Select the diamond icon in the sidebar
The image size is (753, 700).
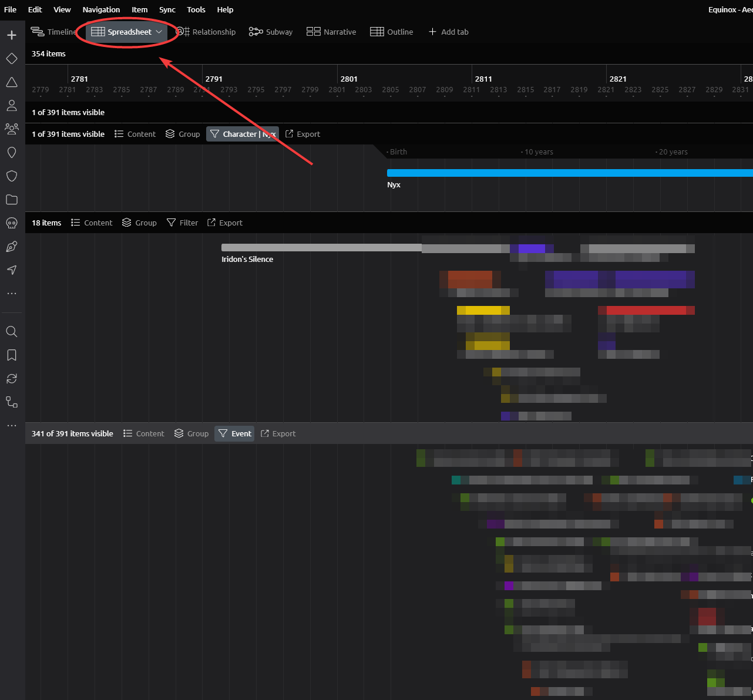click(x=12, y=59)
